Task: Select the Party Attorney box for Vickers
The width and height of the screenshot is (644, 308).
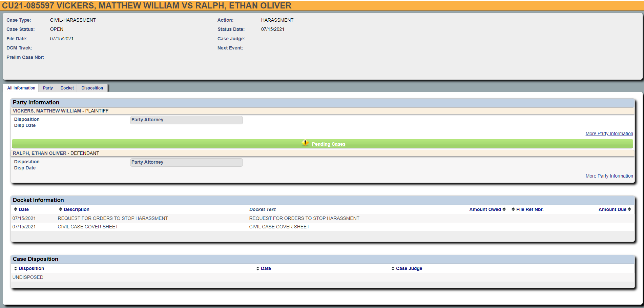Action: point(186,120)
